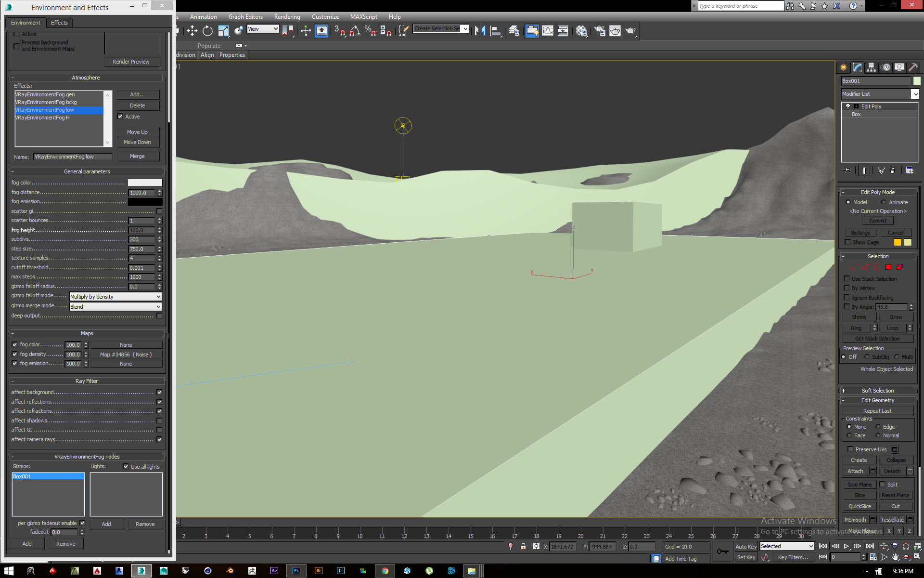This screenshot has height=578, width=924.
Task: Toggle the Active checkbox for VRayEnvironmentFog low
Action: click(120, 116)
